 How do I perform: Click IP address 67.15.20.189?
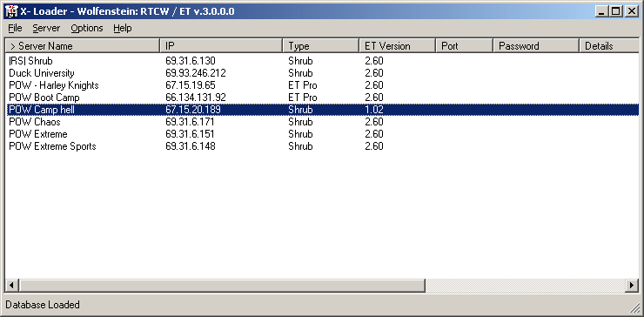click(193, 110)
